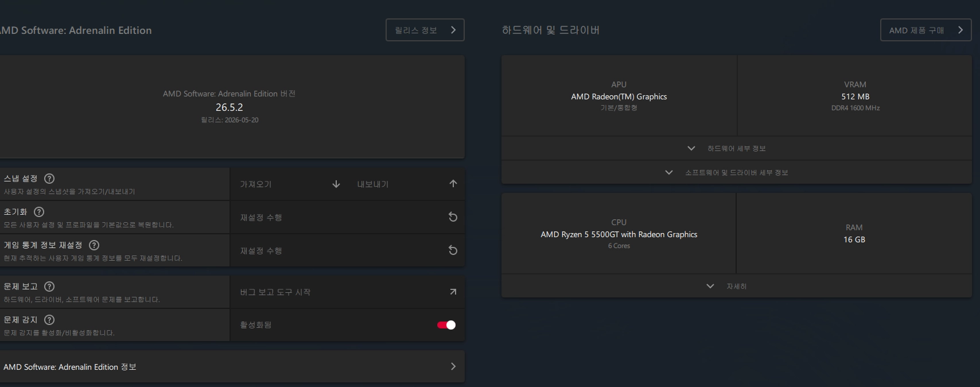Click AMD Radeon(TM) Graphics APU text
980x387 pixels.
click(619, 96)
